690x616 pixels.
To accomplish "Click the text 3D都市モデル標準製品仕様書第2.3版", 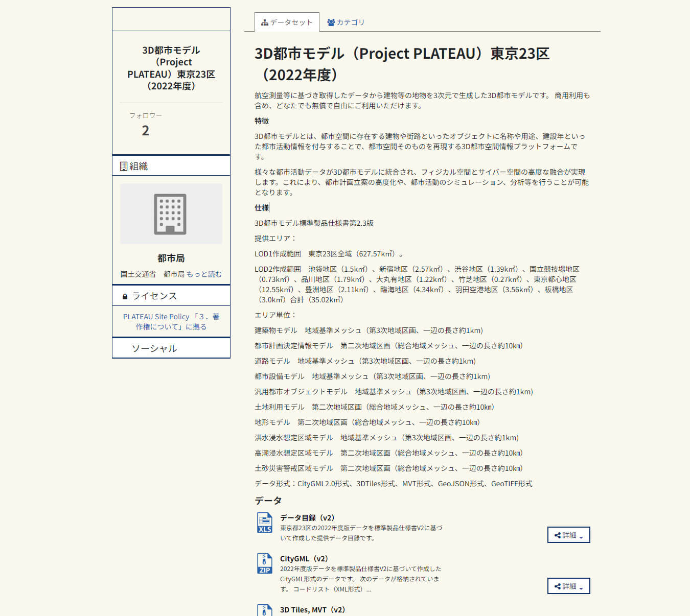I will (x=314, y=223).
